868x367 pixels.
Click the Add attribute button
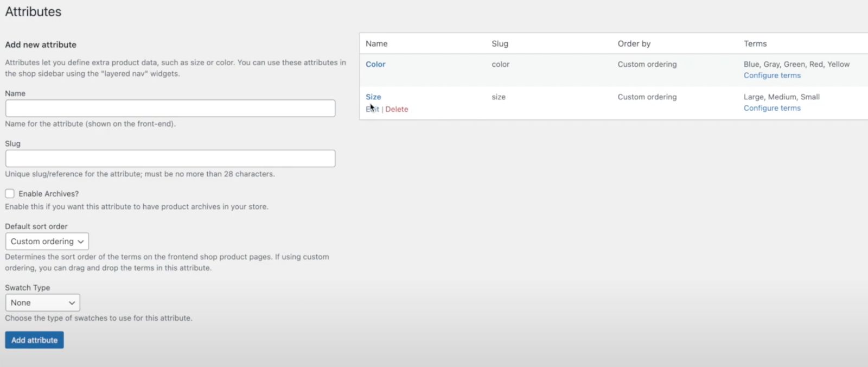point(35,340)
